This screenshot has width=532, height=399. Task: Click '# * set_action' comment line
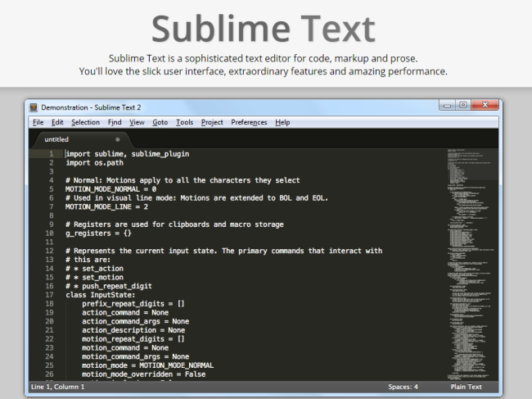(x=94, y=269)
